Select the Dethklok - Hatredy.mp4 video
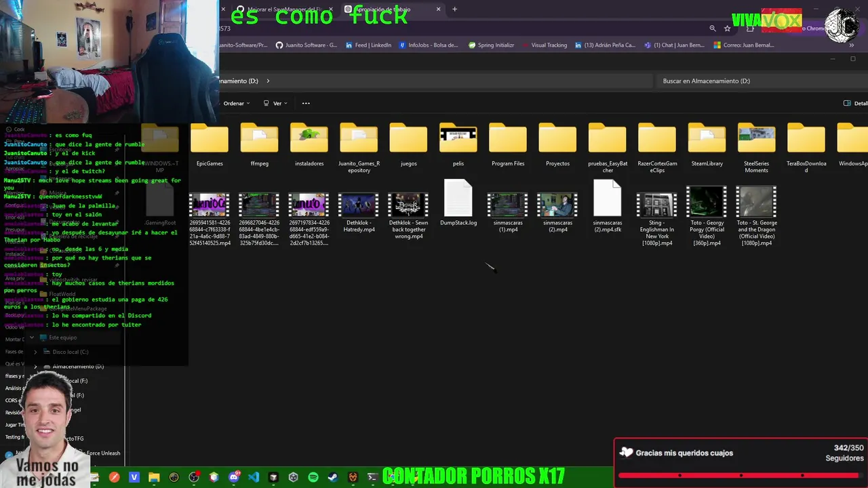 pyautogui.click(x=359, y=212)
